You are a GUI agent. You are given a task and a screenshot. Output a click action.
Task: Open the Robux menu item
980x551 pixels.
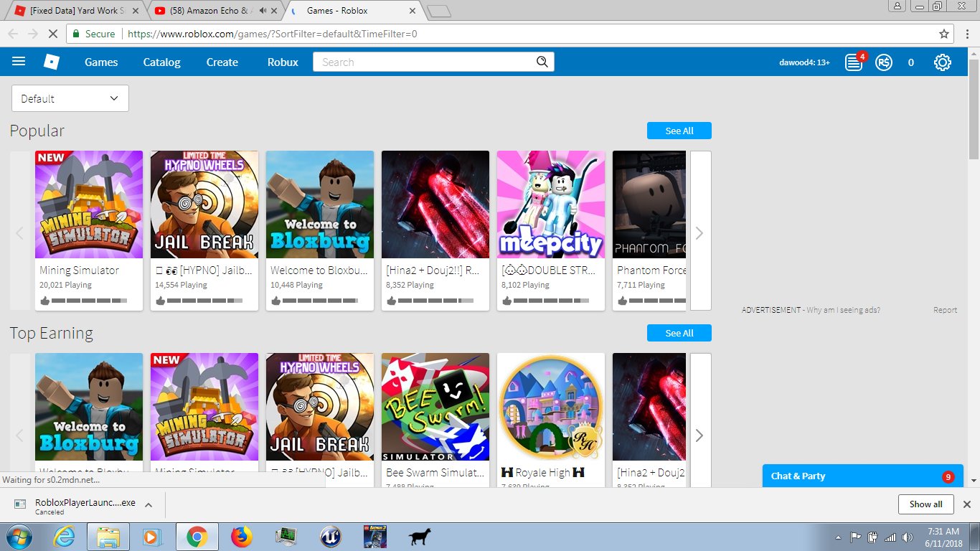click(283, 62)
